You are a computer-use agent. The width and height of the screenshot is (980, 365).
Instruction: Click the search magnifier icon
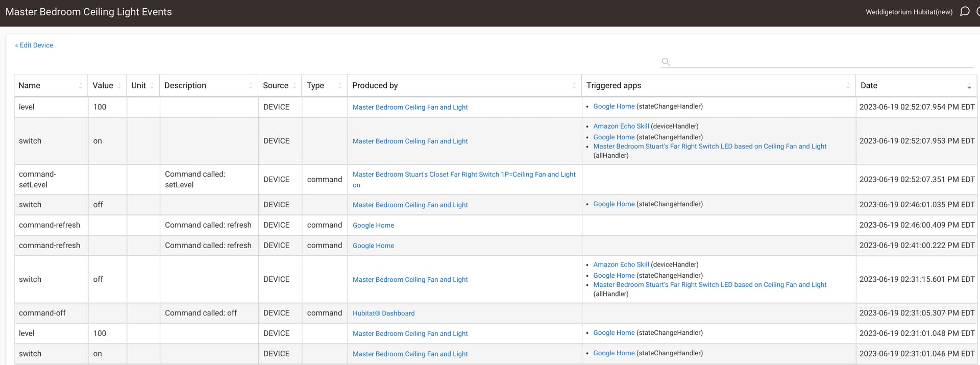666,62
